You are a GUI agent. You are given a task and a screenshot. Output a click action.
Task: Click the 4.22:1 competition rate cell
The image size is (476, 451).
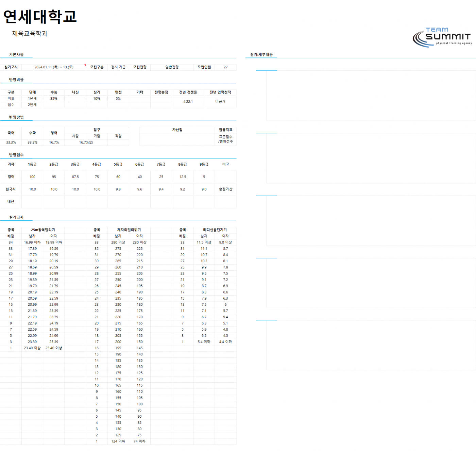point(188,102)
